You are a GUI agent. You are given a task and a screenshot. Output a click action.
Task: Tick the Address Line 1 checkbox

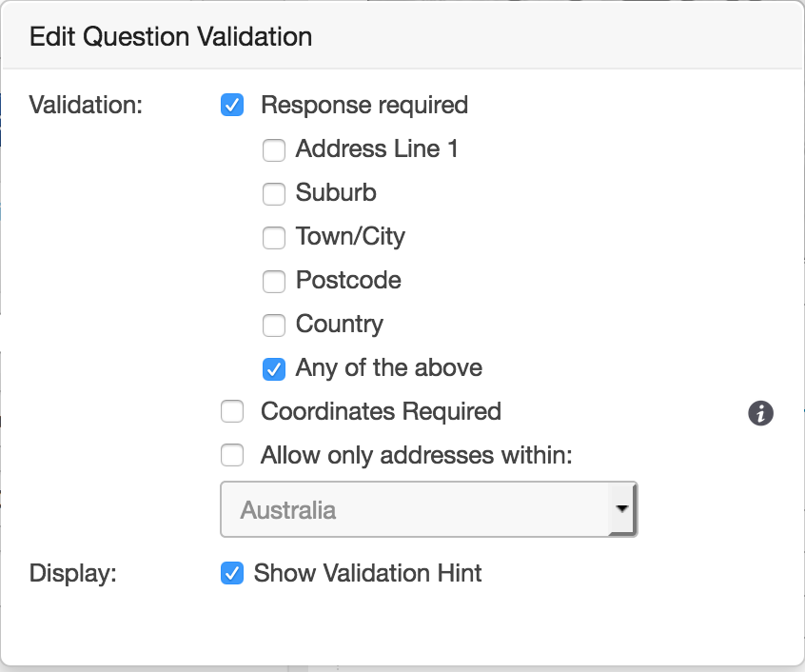click(x=274, y=149)
